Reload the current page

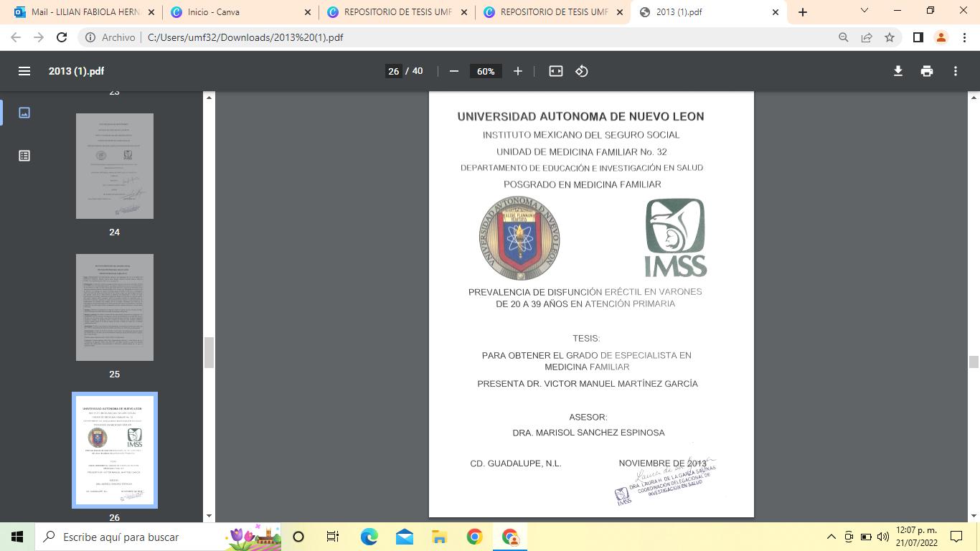pyautogui.click(x=62, y=37)
